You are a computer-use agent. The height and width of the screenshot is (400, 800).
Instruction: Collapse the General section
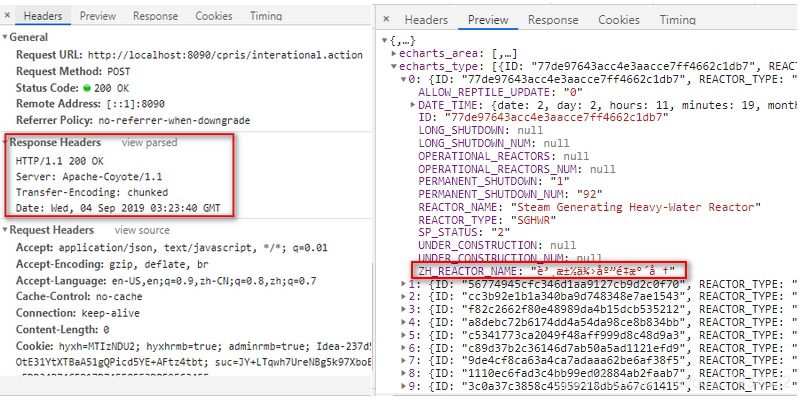[6, 37]
